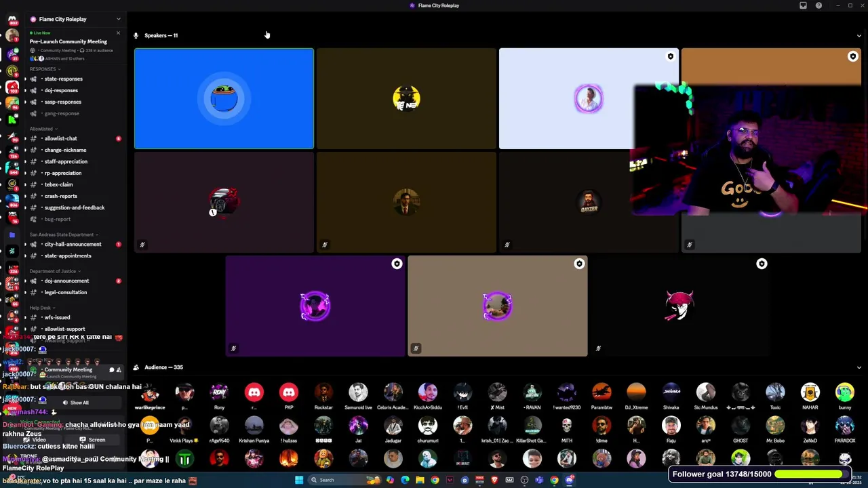
Task: Click the Show All button
Action: pyautogui.click(x=75, y=403)
